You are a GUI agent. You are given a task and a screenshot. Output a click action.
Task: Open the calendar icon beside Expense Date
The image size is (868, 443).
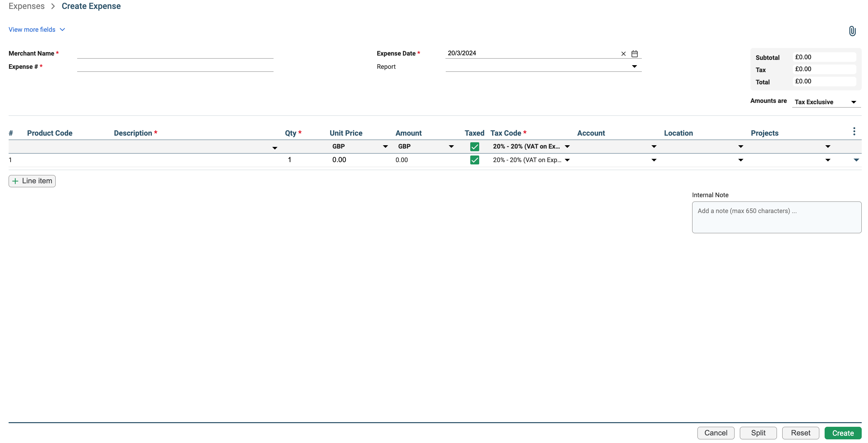[x=635, y=53]
